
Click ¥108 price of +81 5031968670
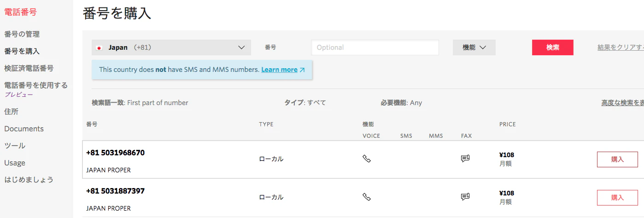coord(507,155)
